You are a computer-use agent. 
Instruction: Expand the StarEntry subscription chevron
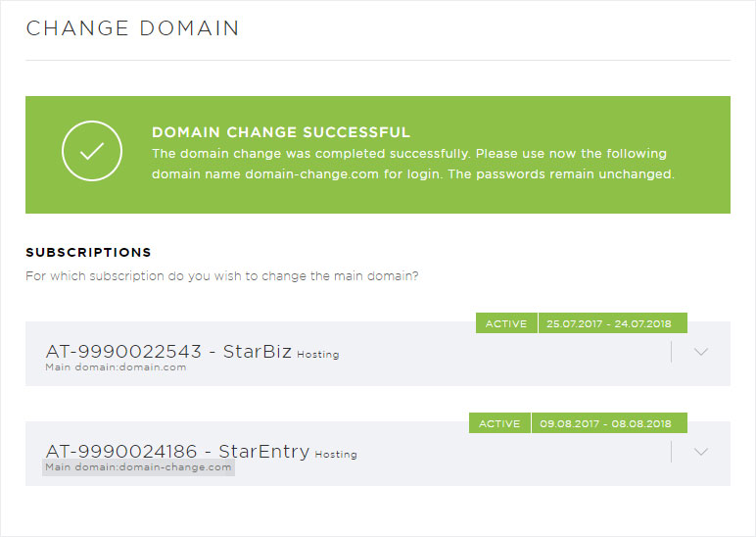click(700, 452)
